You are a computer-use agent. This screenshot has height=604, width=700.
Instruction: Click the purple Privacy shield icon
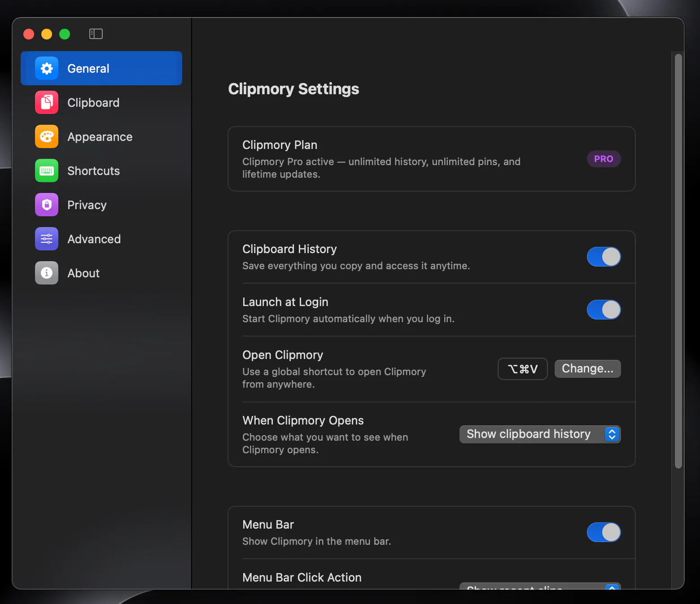point(47,205)
